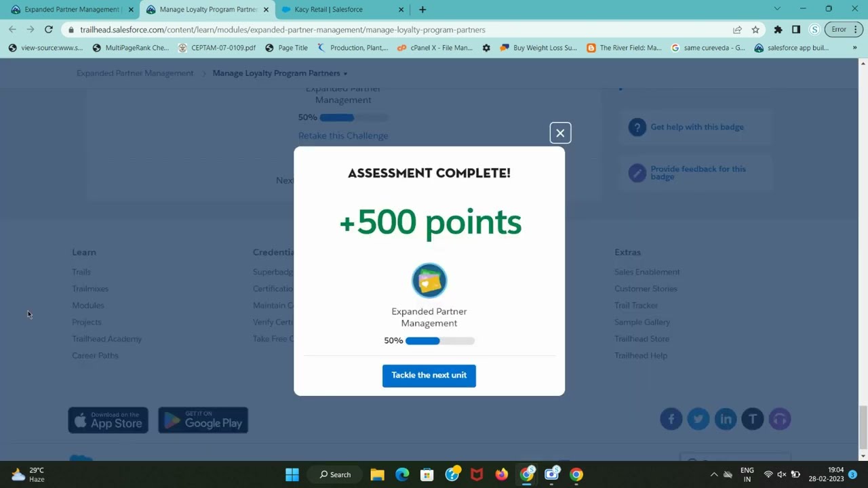This screenshot has height=488, width=868.
Task: Open Get help with this badge
Action: [x=697, y=127]
